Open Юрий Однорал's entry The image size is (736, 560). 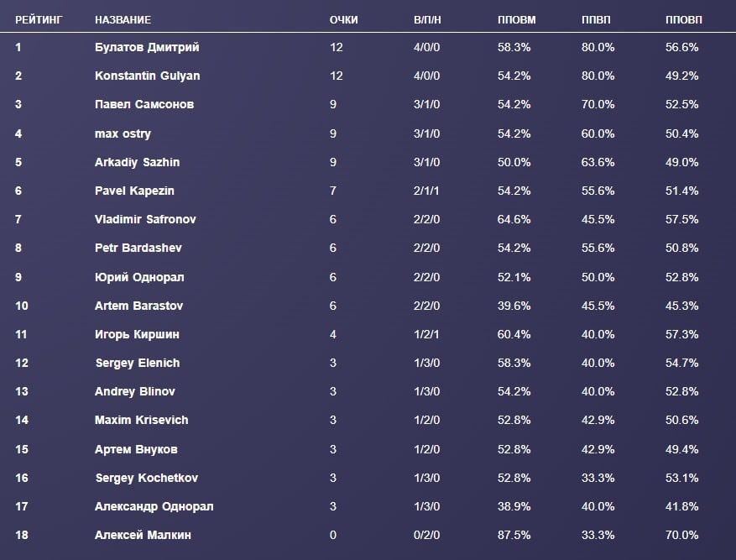tap(139, 277)
